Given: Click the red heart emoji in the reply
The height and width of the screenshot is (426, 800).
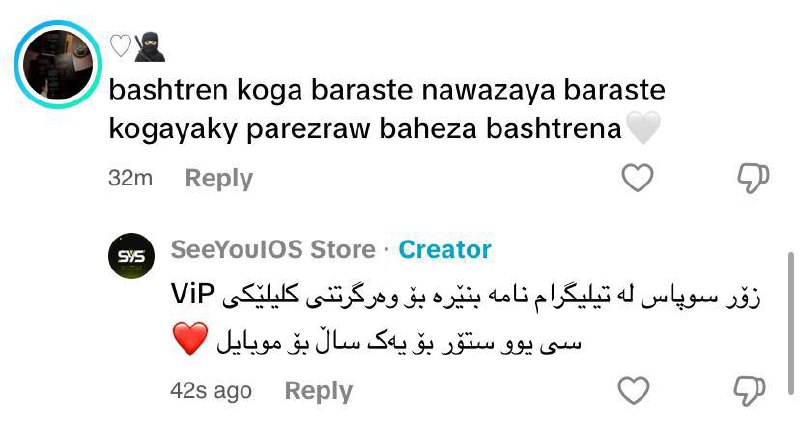Looking at the screenshot, I should pos(190,338).
